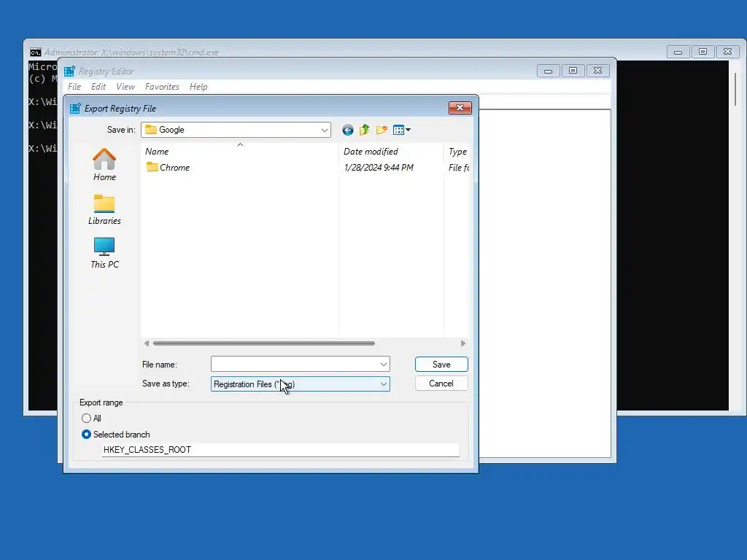Click into the File name input field

(x=295, y=365)
